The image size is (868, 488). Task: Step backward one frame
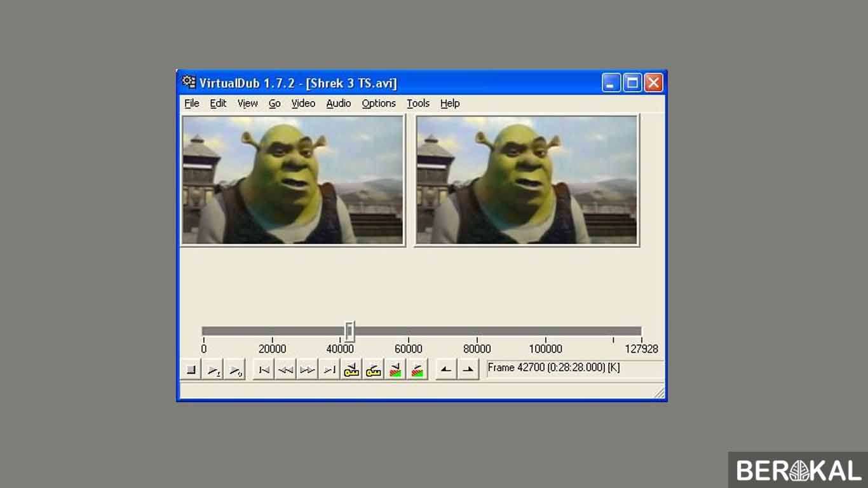point(285,370)
